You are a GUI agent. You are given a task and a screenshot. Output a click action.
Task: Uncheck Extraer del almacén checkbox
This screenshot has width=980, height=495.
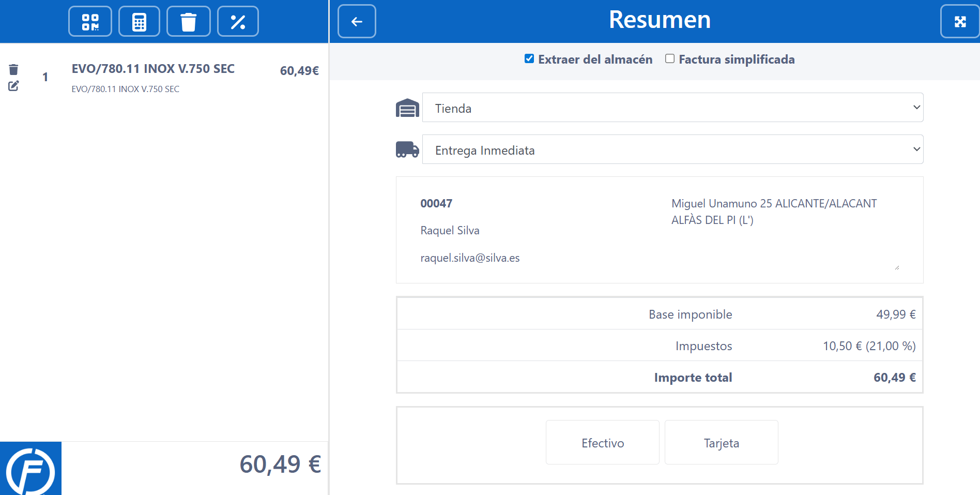click(x=529, y=58)
